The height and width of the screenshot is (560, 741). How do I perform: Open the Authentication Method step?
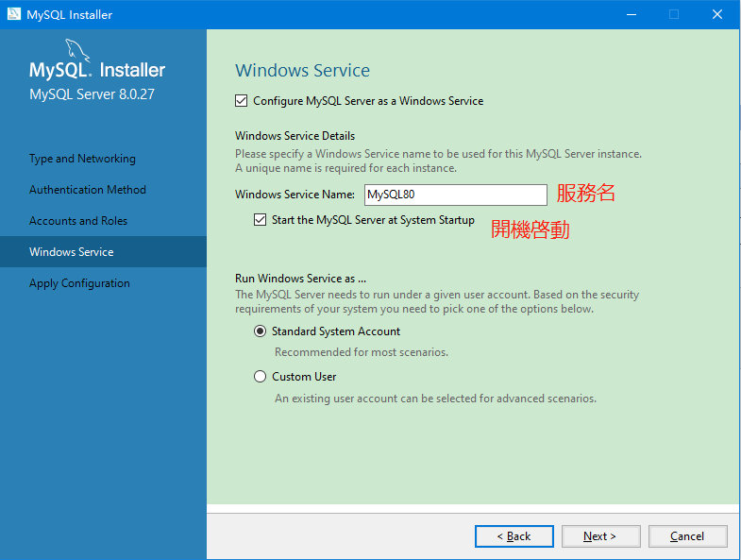(x=88, y=190)
